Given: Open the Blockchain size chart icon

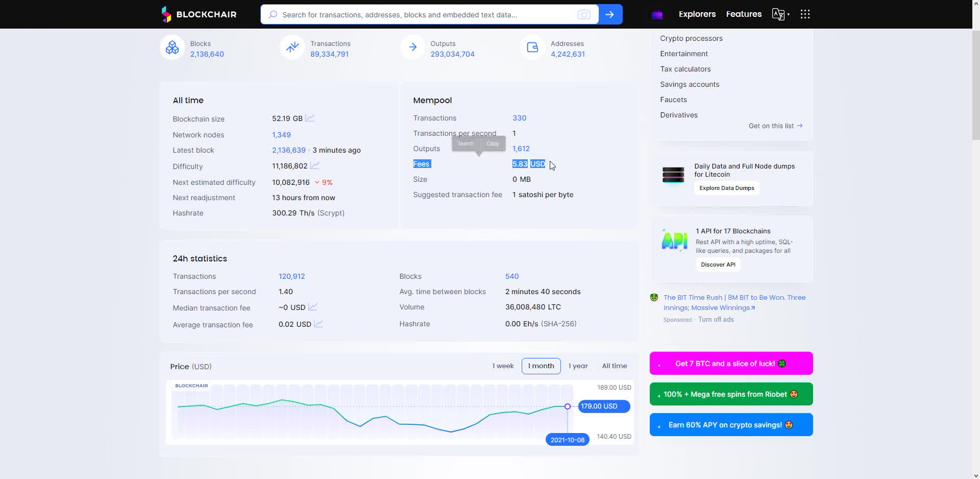Looking at the screenshot, I should click(x=310, y=118).
